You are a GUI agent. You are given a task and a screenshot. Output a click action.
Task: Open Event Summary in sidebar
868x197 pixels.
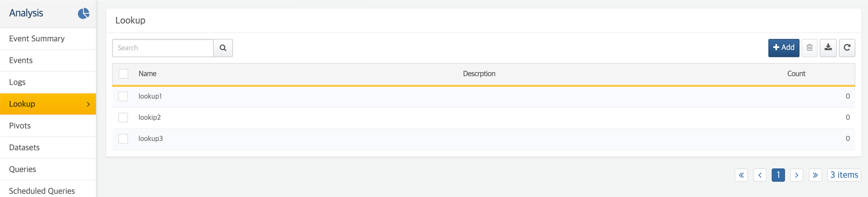pyautogui.click(x=37, y=39)
